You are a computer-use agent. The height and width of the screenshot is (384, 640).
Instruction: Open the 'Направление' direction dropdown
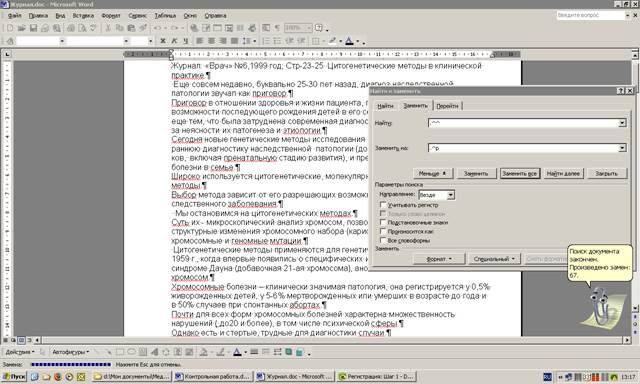(451, 195)
